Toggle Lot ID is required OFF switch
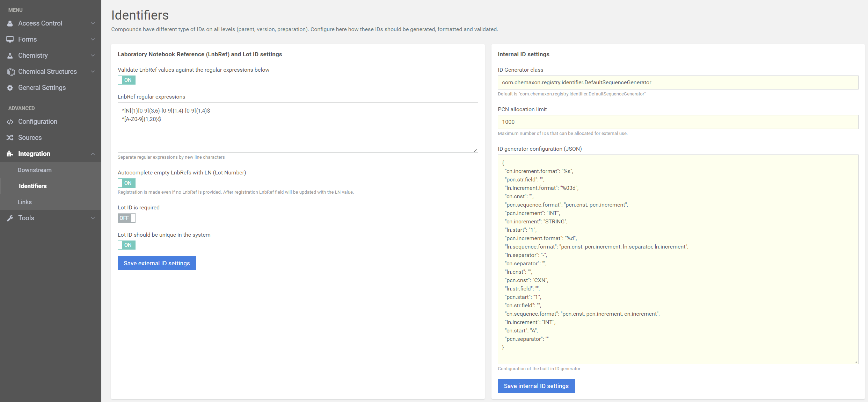868x402 pixels. [x=126, y=218]
